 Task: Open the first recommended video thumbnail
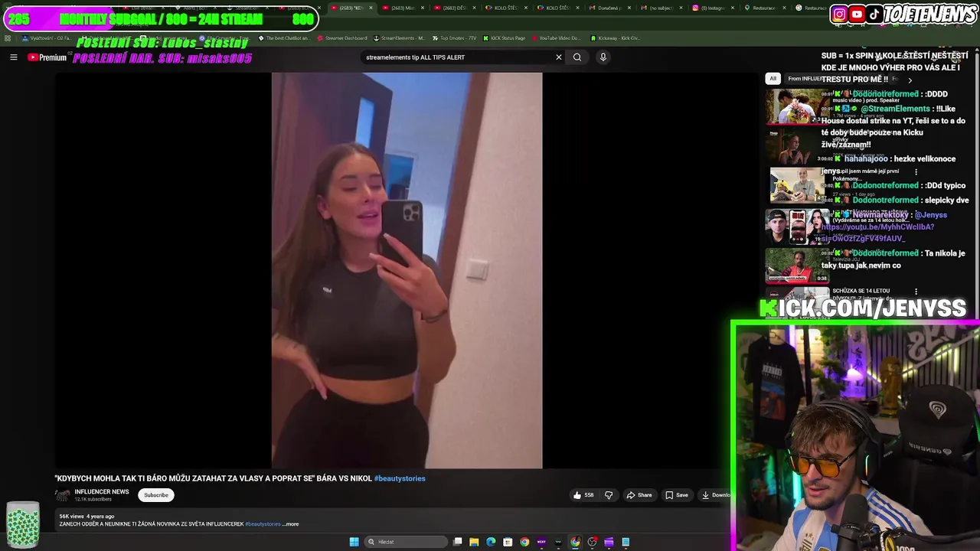click(x=796, y=106)
